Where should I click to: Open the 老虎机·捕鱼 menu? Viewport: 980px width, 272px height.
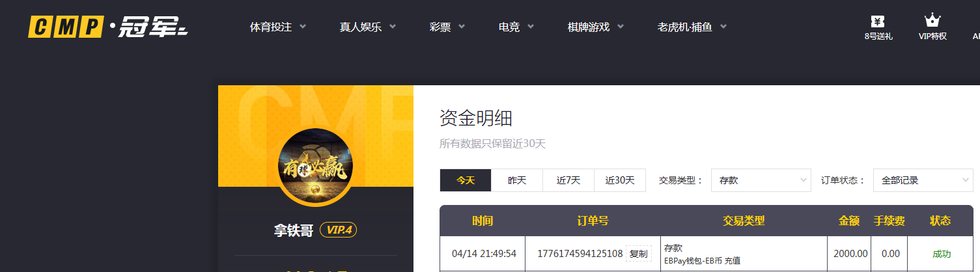pos(692,27)
